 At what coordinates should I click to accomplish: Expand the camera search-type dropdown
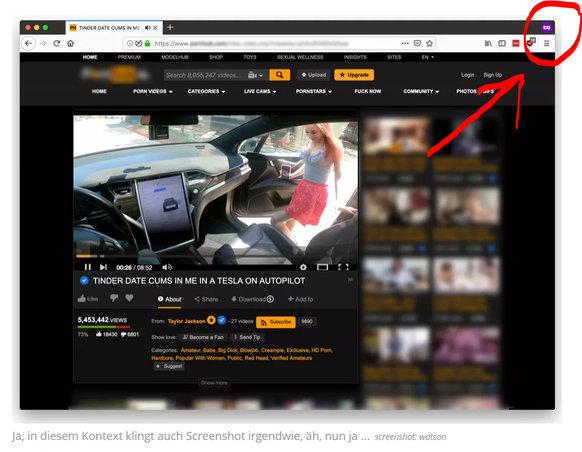pyautogui.click(x=255, y=75)
